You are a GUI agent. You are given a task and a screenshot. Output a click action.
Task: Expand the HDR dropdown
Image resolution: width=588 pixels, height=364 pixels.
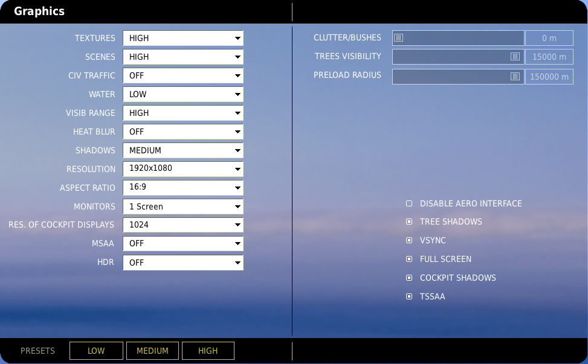point(183,263)
